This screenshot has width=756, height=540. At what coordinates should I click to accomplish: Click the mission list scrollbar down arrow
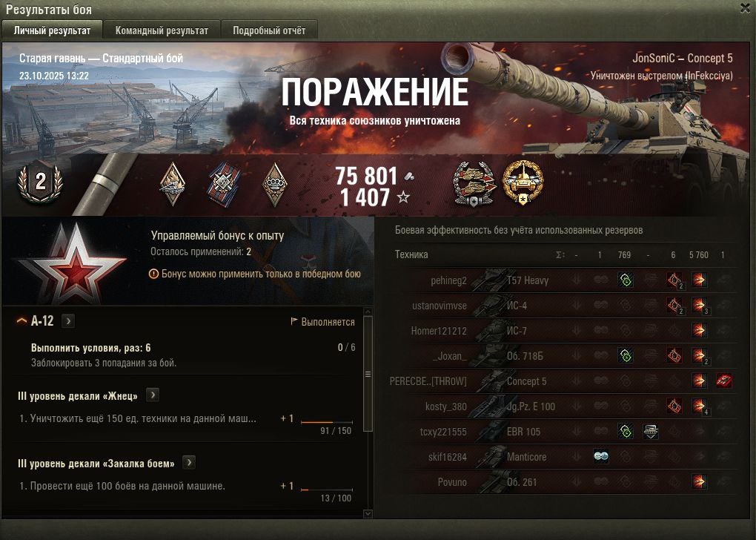tap(368, 514)
